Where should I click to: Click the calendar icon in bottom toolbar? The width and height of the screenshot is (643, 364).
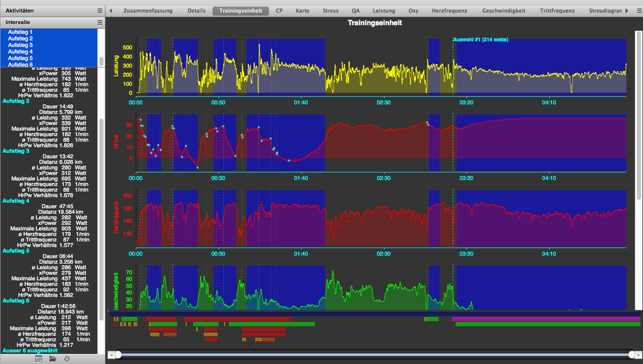click(x=38, y=359)
